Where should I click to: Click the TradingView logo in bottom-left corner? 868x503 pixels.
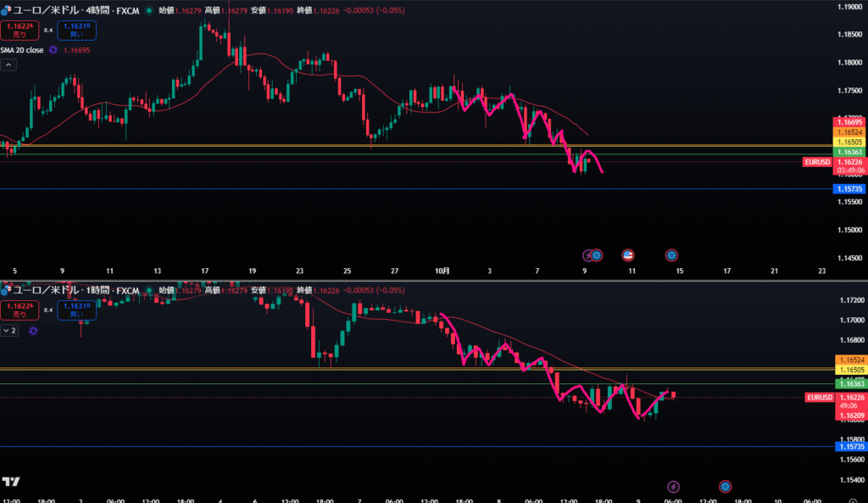(x=11, y=482)
